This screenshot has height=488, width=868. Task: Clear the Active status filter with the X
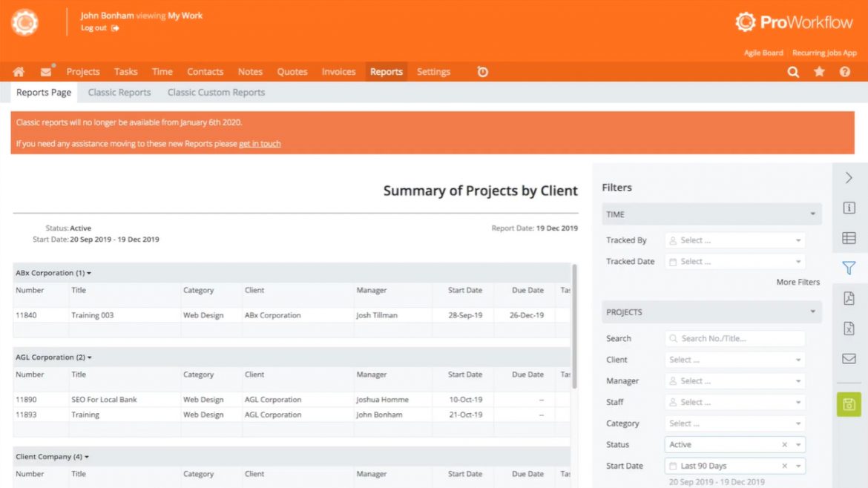[x=786, y=444]
